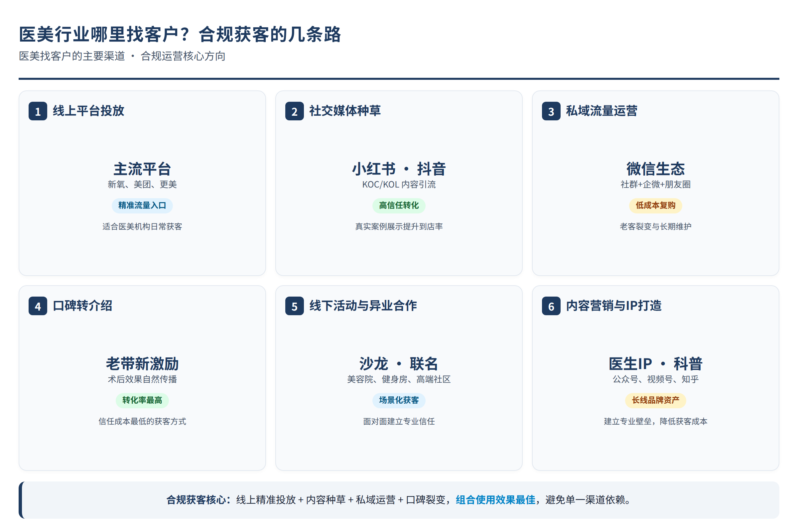798x532 pixels.
Task: Click the highlighted 组合使用效果最佳 text
Action: [x=495, y=500]
